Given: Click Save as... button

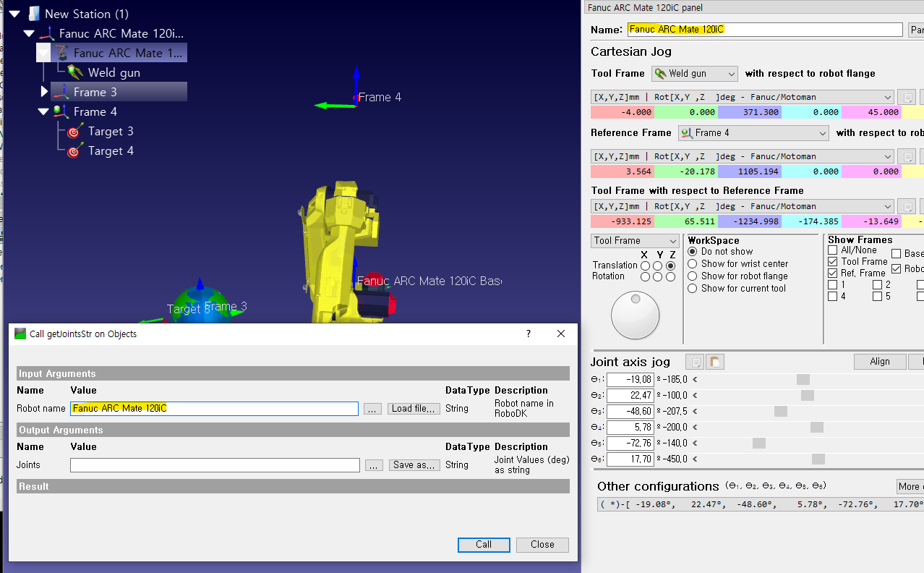Looking at the screenshot, I should pos(414,465).
